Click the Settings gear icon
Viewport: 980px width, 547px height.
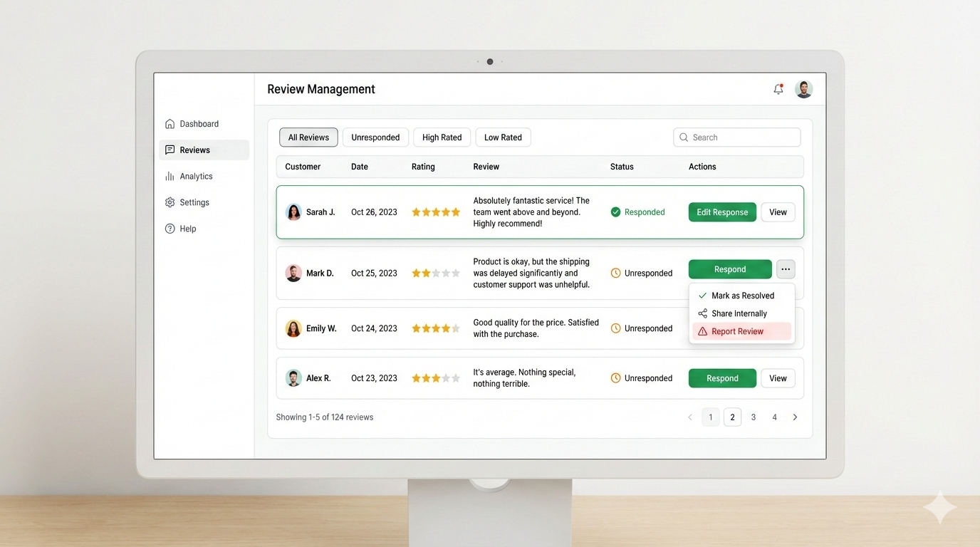click(x=170, y=202)
